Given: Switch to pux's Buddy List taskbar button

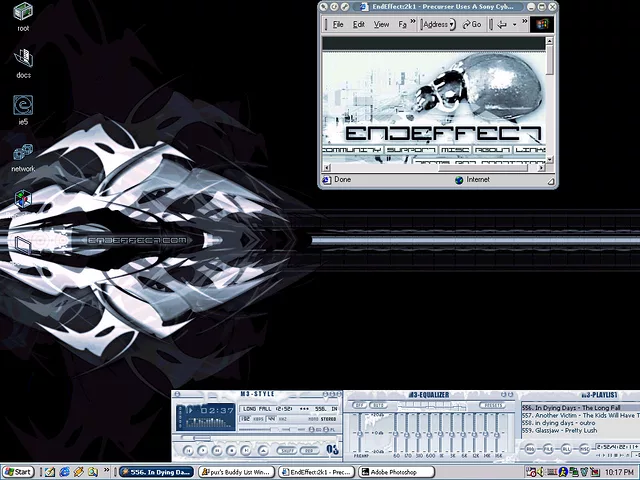Looking at the screenshot, I should (x=236, y=472).
